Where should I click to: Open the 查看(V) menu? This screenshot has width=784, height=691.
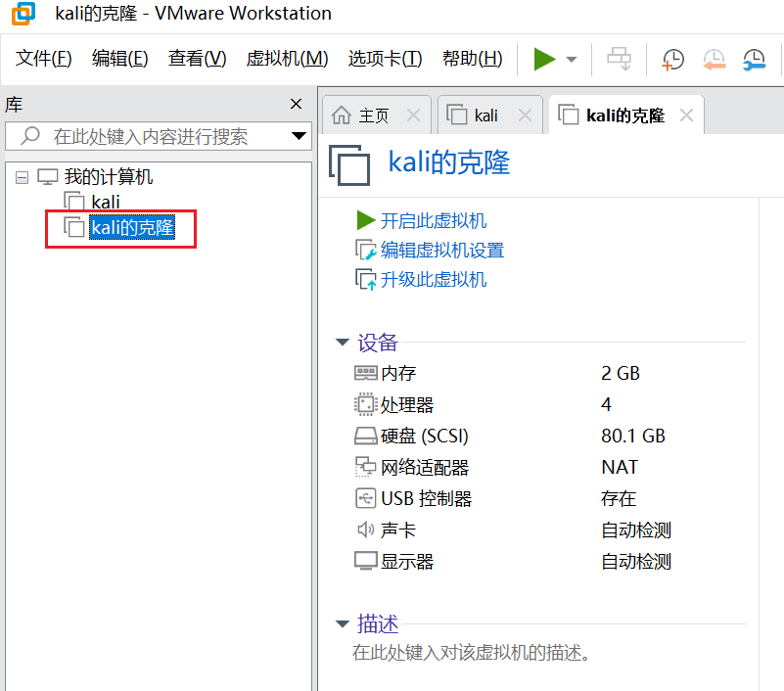(198, 59)
